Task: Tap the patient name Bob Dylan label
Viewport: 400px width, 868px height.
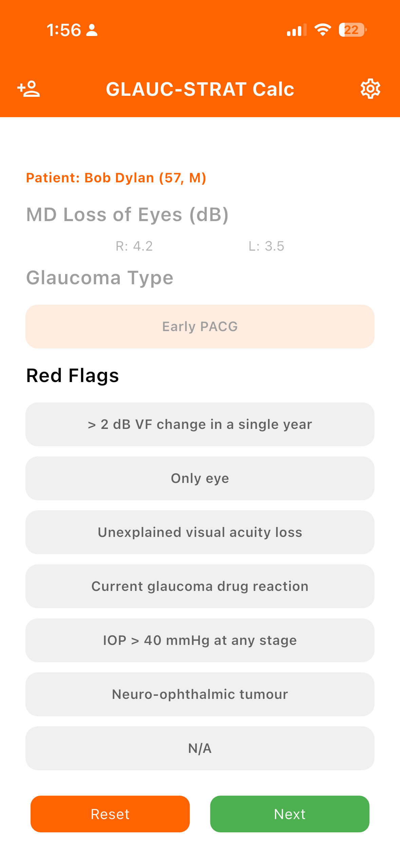Action: point(116,178)
